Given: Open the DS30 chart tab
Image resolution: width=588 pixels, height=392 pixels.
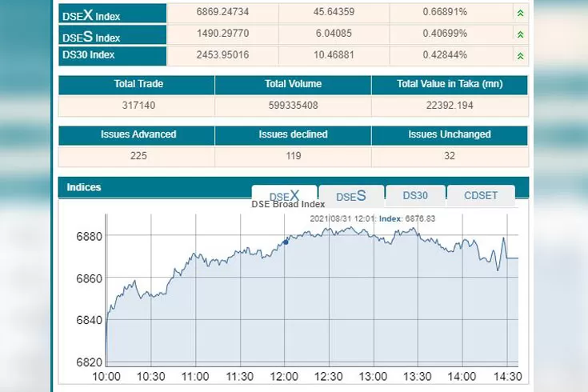Looking at the screenshot, I should pyautogui.click(x=415, y=195).
